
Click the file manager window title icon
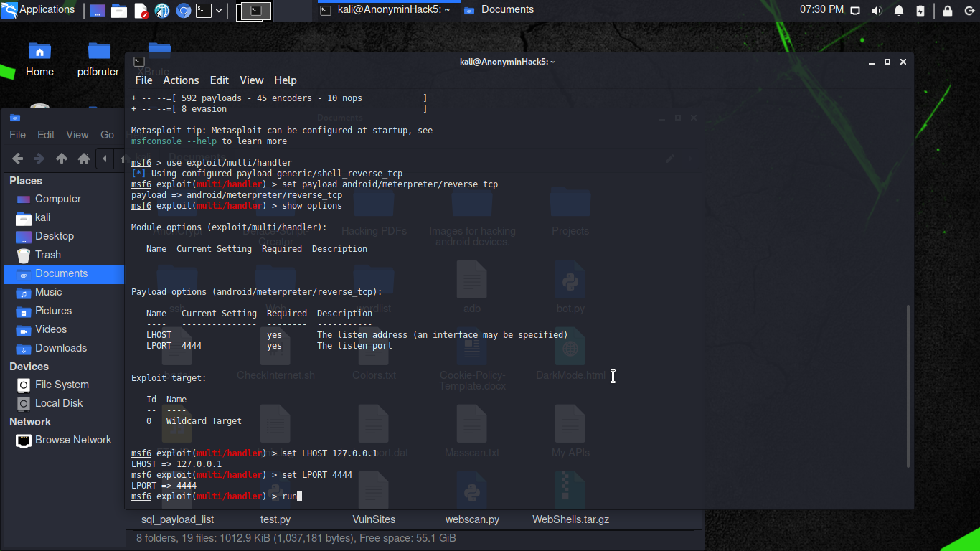[15, 118]
